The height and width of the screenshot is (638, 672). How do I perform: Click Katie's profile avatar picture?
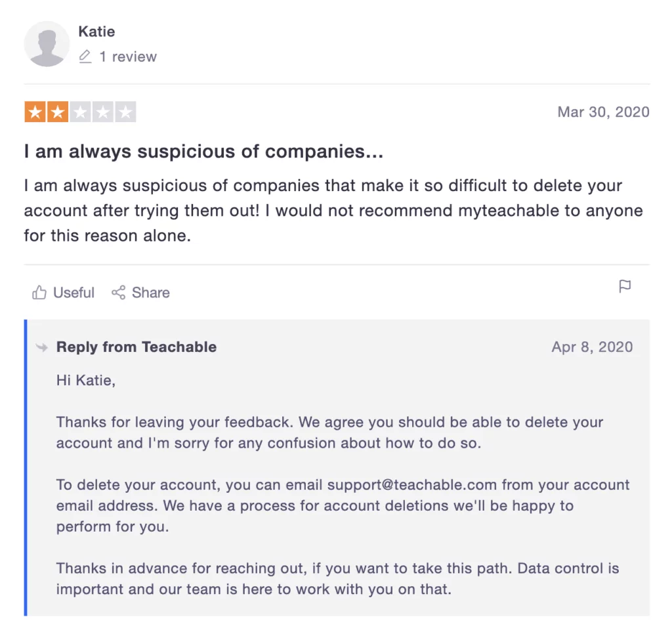click(x=47, y=44)
